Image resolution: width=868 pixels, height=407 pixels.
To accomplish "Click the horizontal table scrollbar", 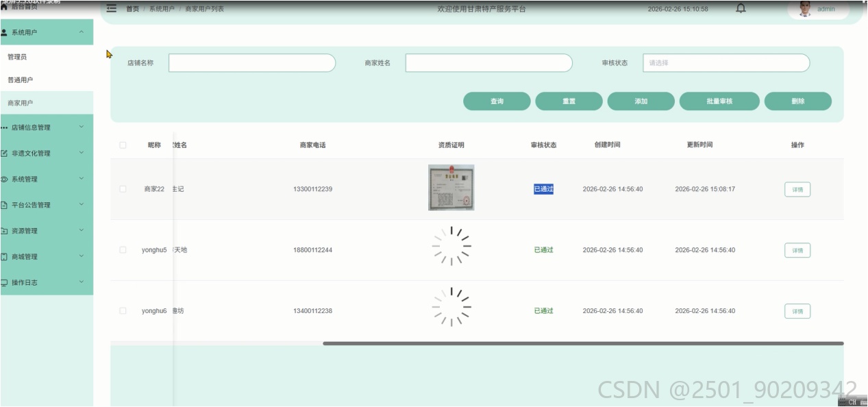I will pos(583,343).
